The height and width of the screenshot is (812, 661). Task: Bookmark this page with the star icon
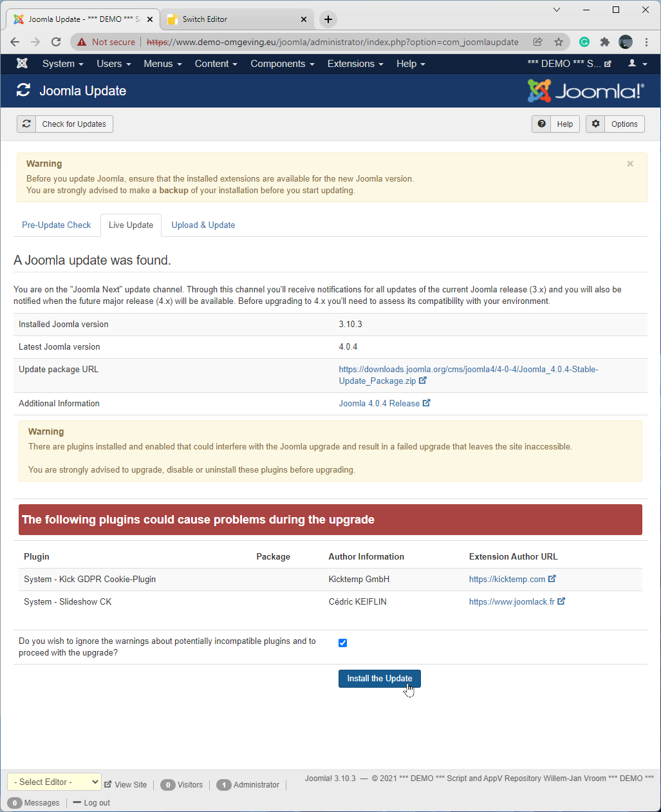[x=559, y=42]
